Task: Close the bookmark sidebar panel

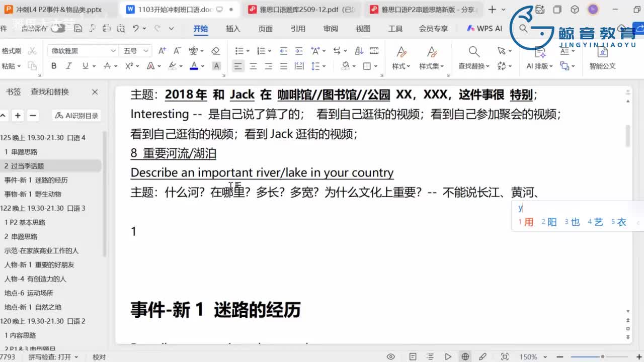Action: (x=95, y=92)
